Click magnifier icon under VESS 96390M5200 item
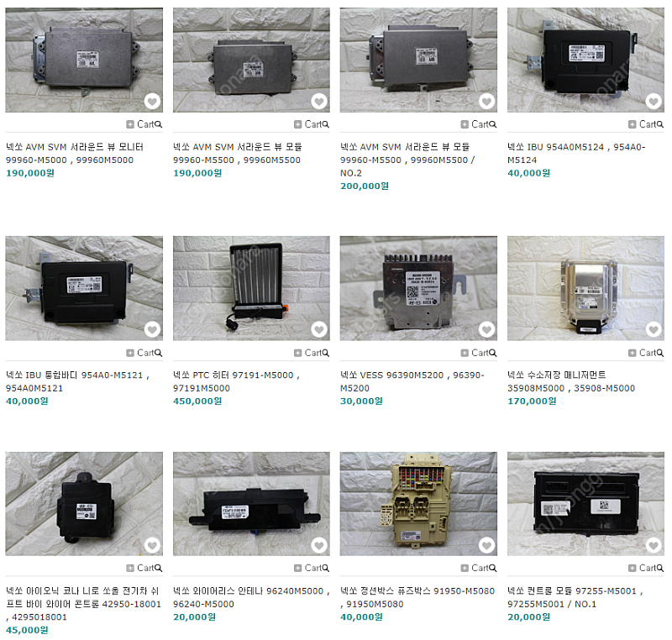The height and width of the screenshot is (640, 672). point(493,353)
